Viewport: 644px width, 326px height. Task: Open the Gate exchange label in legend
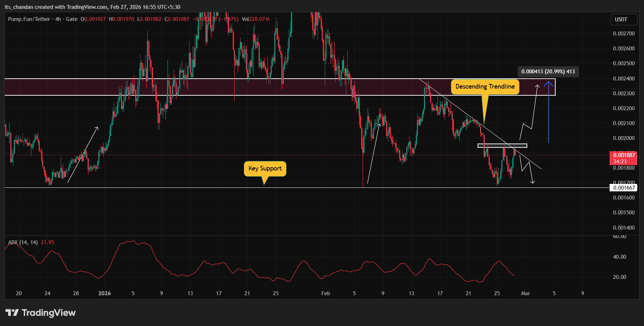72,19
